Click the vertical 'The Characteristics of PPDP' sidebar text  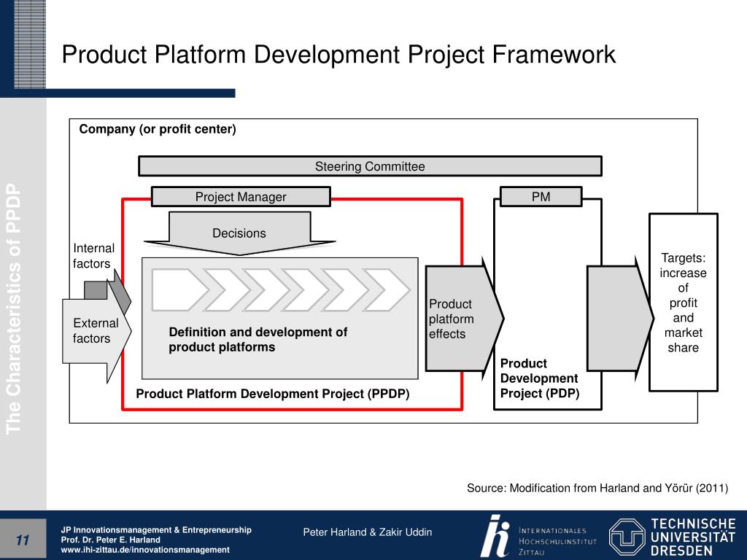pos(14,308)
